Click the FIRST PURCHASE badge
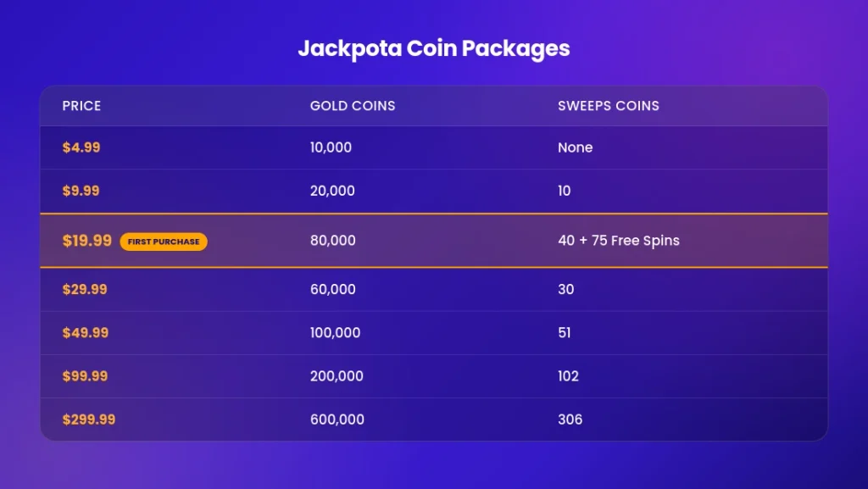Screen dimensions: 868x489 [x=164, y=242]
